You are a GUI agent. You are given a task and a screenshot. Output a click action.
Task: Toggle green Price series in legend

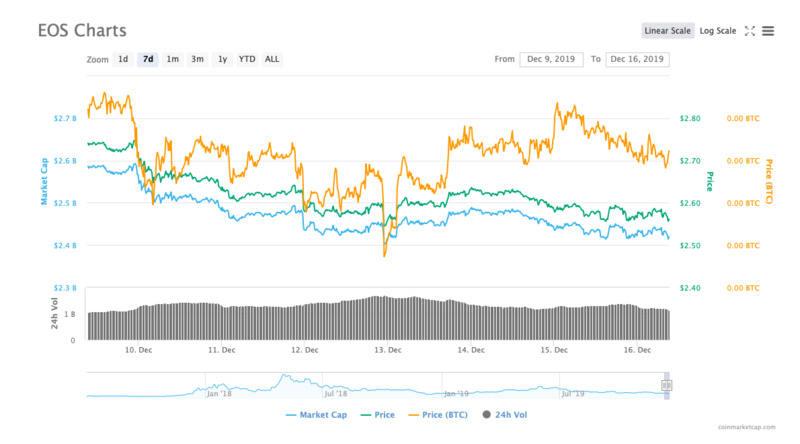point(378,415)
